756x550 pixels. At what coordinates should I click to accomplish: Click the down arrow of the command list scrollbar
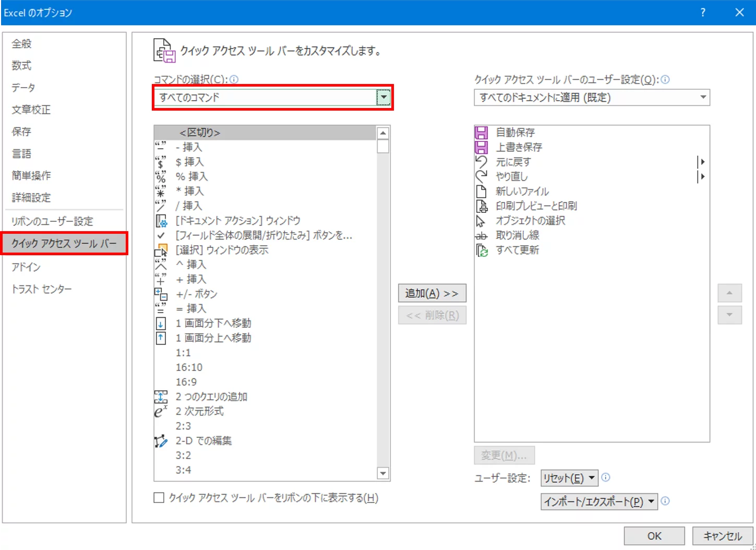(383, 473)
